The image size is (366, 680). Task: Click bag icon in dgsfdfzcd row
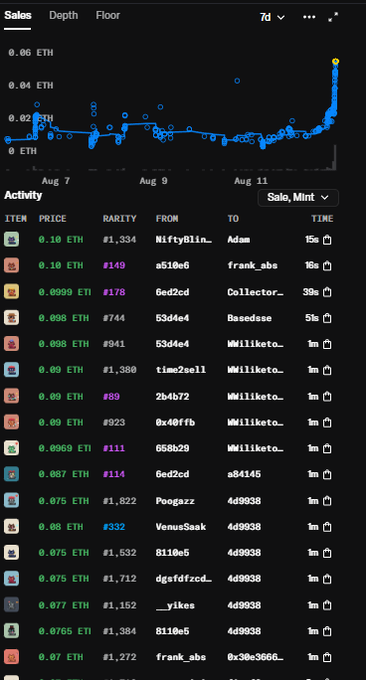[x=327, y=579]
